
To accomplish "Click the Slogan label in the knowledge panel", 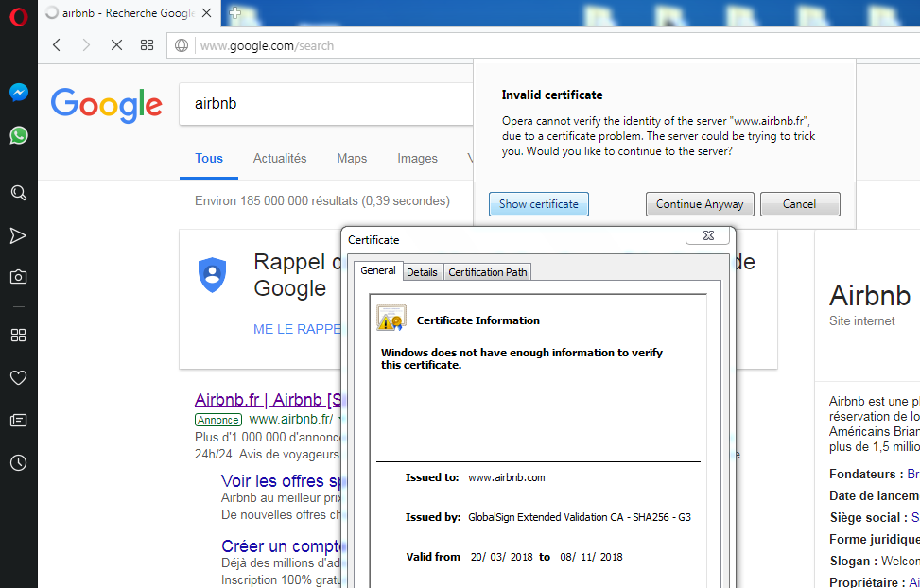I will click(853, 561).
